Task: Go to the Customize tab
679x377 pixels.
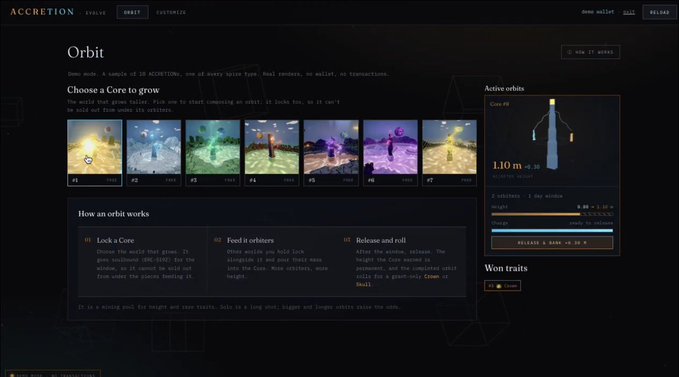Action: point(171,13)
